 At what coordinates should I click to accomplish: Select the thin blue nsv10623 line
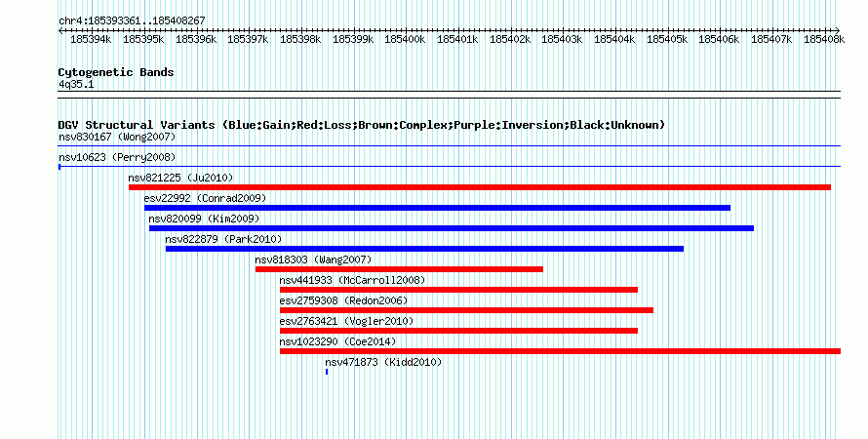pos(450,166)
